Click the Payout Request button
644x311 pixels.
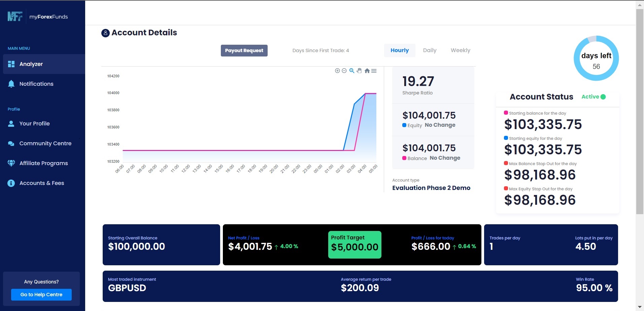[x=244, y=51]
